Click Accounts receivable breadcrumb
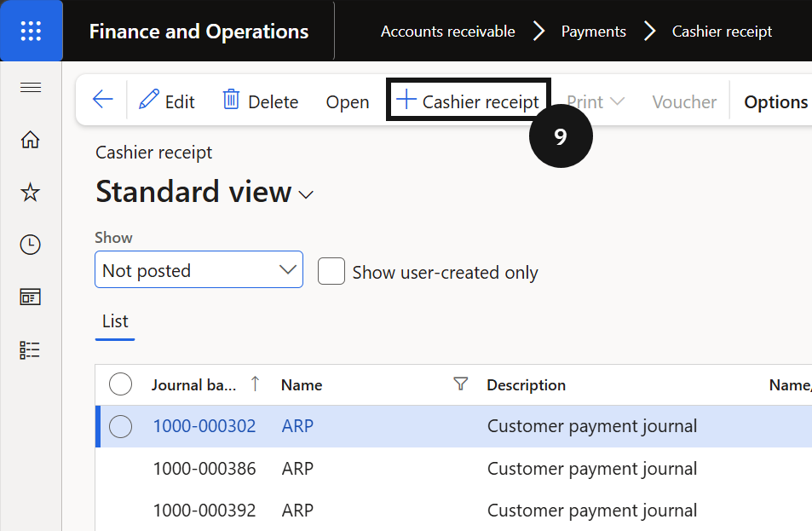This screenshot has width=812, height=531. pos(448,32)
